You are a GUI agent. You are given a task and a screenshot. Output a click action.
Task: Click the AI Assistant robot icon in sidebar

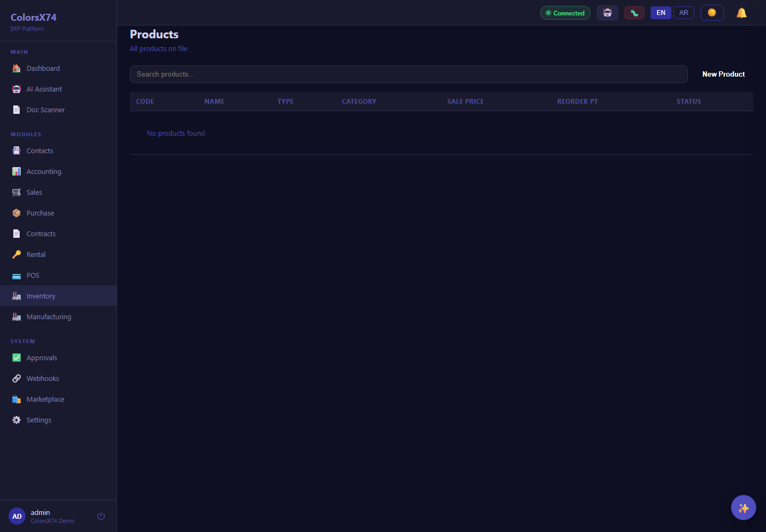(16, 89)
